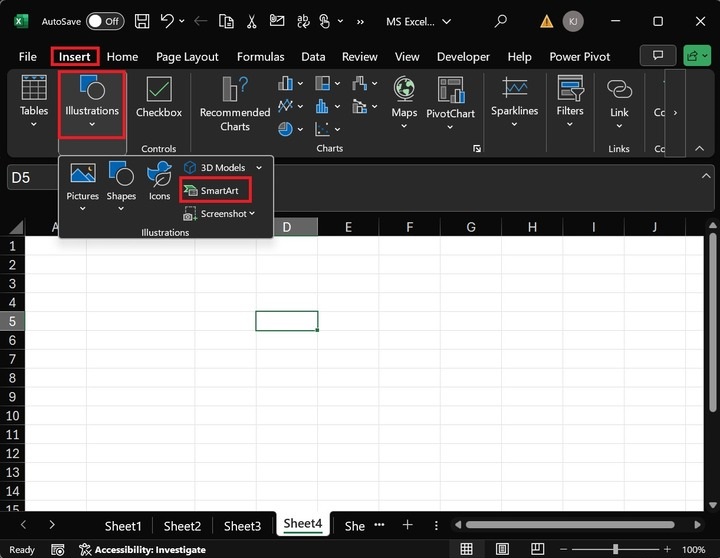Open the Tables dropdown
The width and height of the screenshot is (720, 558).
click(34, 103)
